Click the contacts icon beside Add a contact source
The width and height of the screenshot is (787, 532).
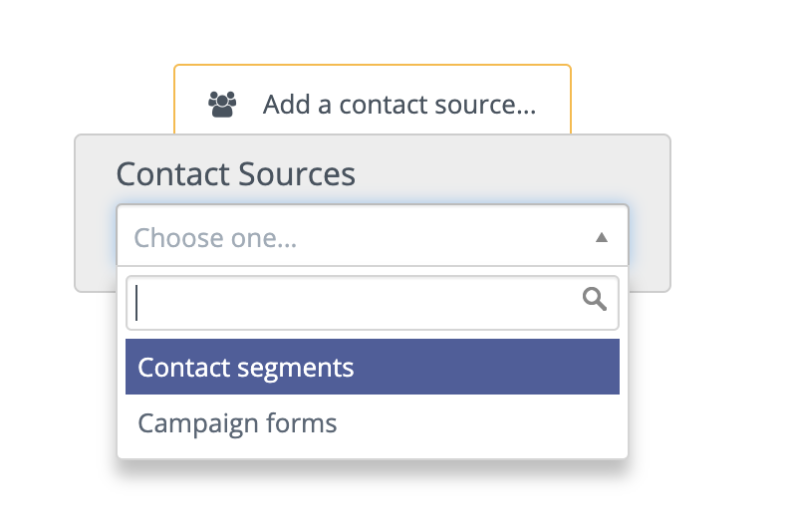point(222,105)
